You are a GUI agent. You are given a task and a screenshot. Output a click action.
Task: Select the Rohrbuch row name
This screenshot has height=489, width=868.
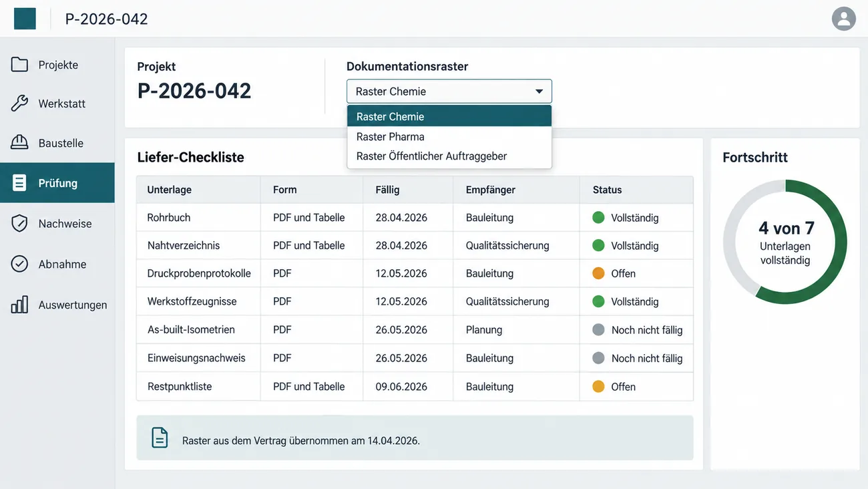coord(169,218)
